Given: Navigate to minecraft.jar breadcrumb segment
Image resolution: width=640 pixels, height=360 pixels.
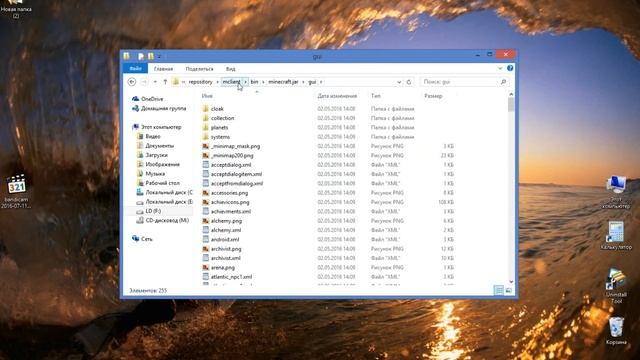Looking at the screenshot, I should click(x=283, y=82).
